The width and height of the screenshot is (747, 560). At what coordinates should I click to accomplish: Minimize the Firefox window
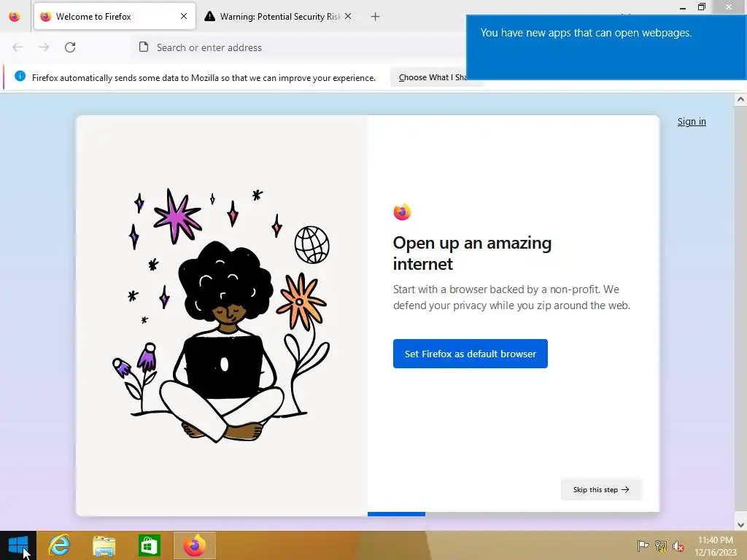[x=682, y=7]
